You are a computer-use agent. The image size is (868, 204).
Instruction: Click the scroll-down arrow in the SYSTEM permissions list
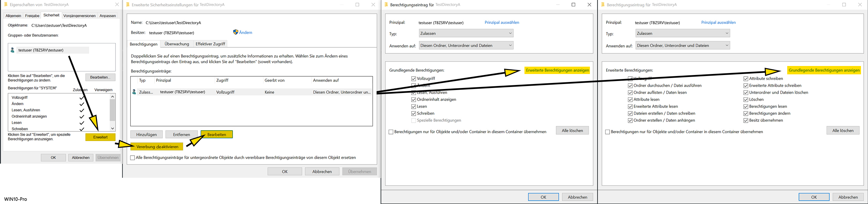click(113, 128)
